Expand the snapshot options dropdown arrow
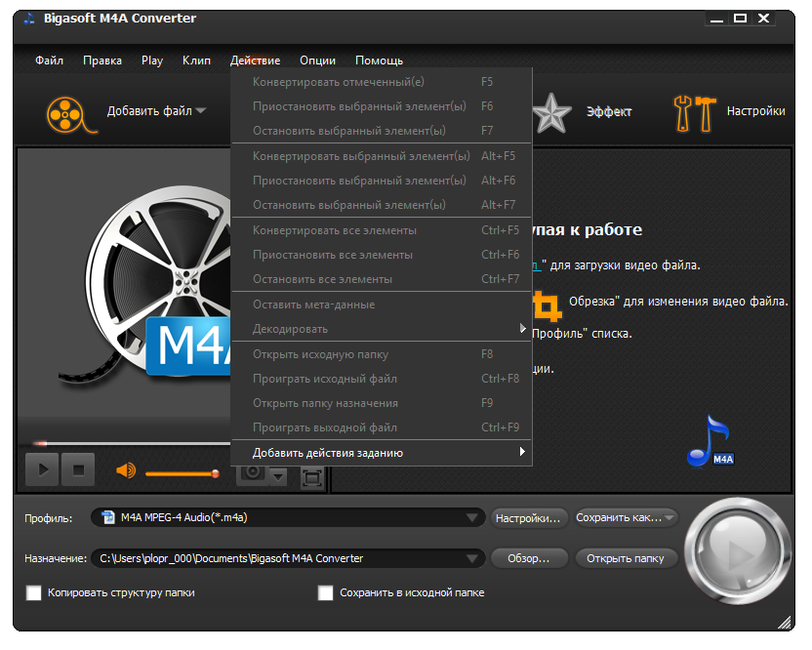Image resolution: width=812 pixels, height=650 pixels. (279, 476)
